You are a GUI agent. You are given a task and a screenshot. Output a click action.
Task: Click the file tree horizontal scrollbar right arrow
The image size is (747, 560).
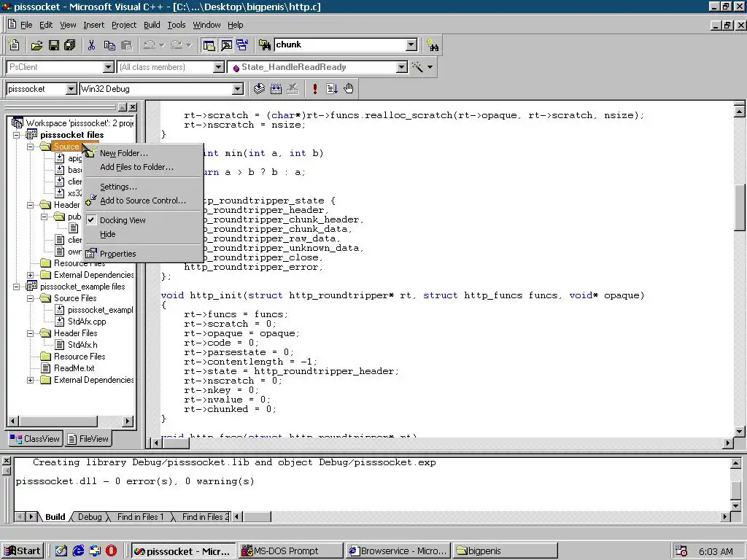pyautogui.click(x=127, y=421)
